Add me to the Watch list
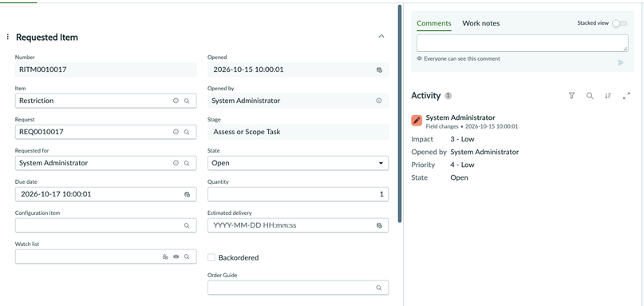The height and width of the screenshot is (306, 644). (176, 256)
